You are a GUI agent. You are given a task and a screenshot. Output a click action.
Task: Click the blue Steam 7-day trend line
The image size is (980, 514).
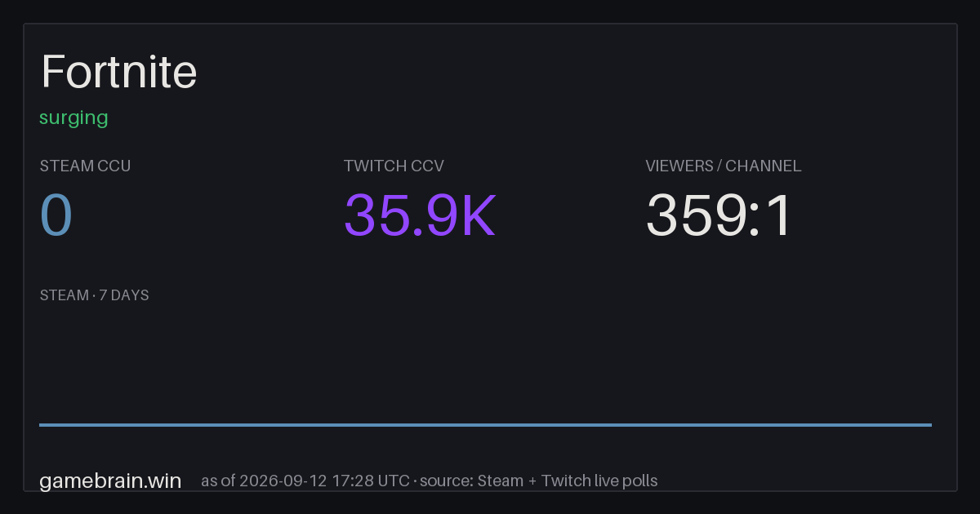(x=485, y=424)
